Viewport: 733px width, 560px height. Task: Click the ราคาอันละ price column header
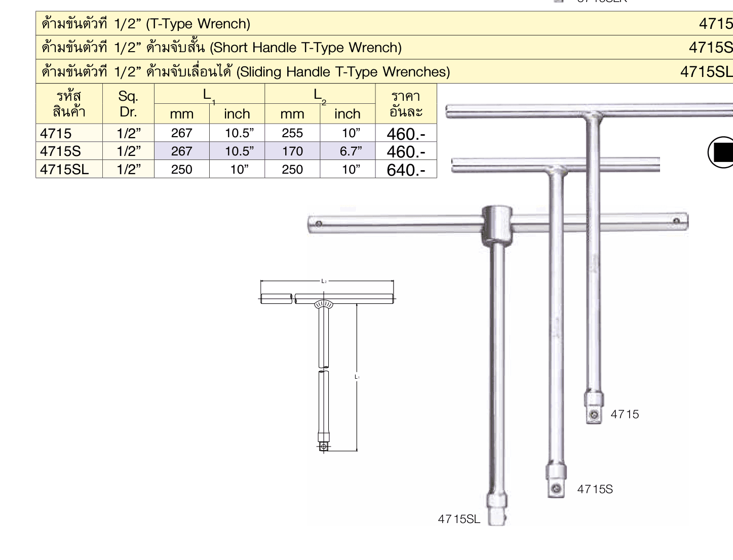coord(406,104)
